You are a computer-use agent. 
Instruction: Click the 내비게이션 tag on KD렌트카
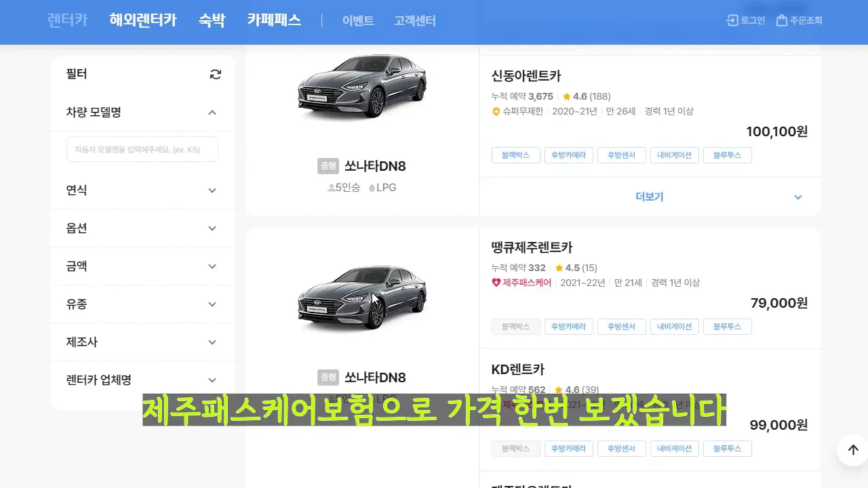(x=675, y=449)
